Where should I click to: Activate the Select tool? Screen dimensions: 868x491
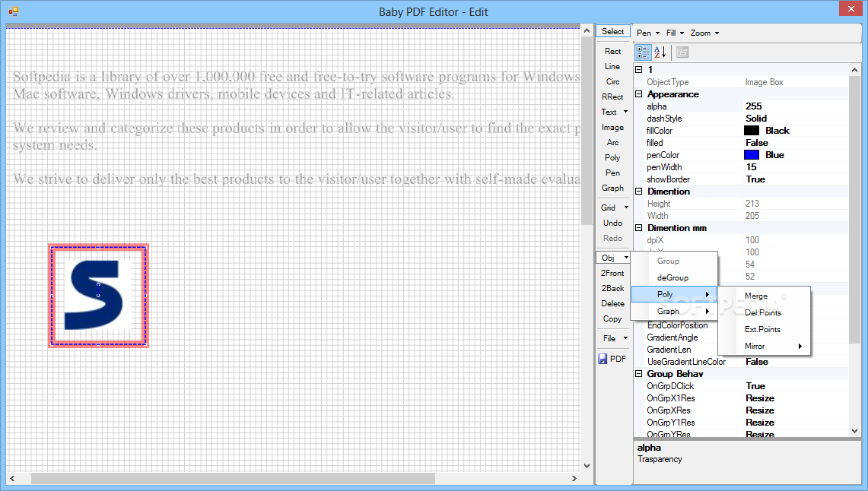(613, 31)
